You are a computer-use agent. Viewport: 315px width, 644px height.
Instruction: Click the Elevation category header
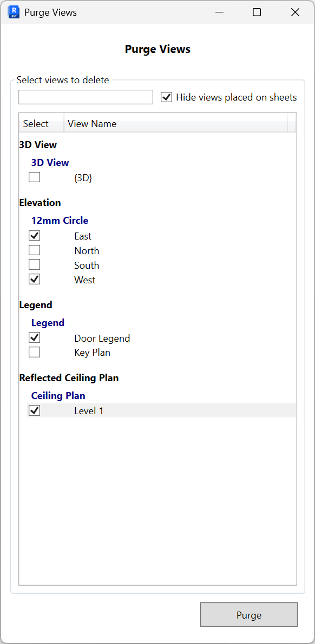click(40, 202)
